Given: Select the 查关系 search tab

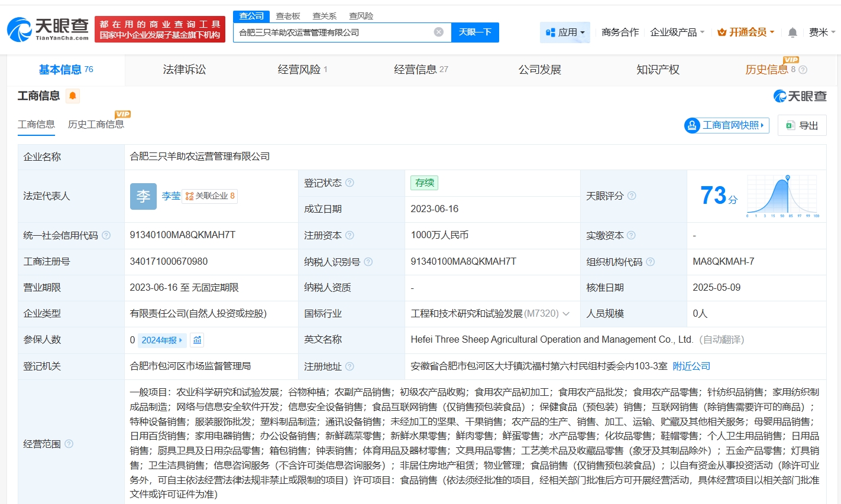Looking at the screenshot, I should pyautogui.click(x=325, y=16).
